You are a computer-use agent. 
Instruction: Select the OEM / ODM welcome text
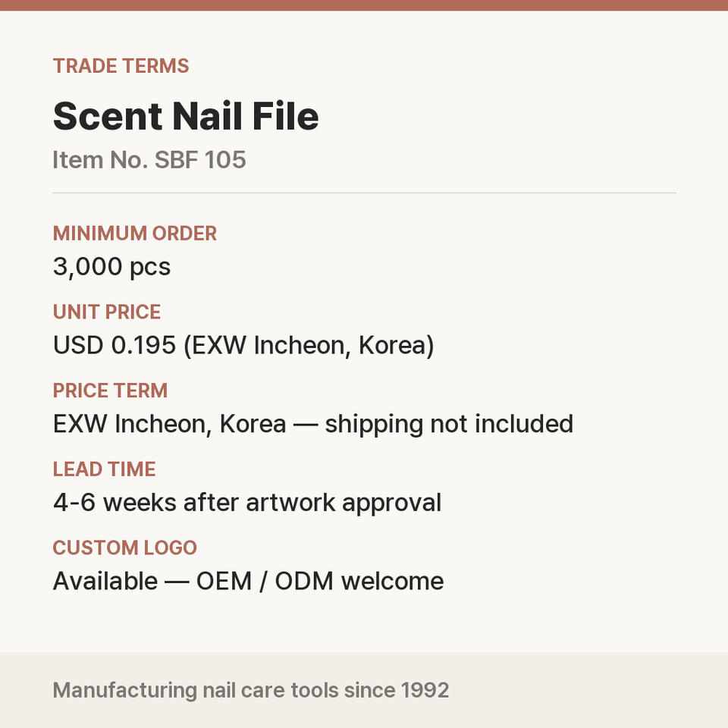pos(320,582)
